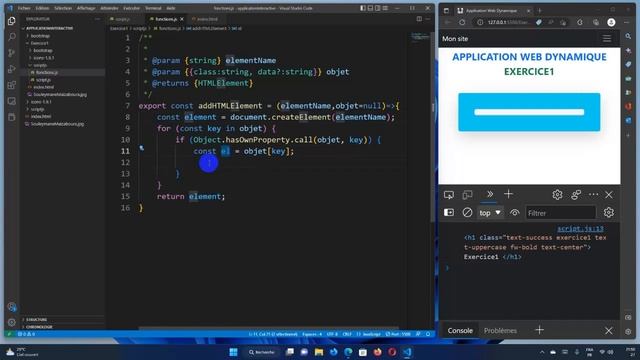Open the Edition menu in VS Code

(x=42, y=8)
